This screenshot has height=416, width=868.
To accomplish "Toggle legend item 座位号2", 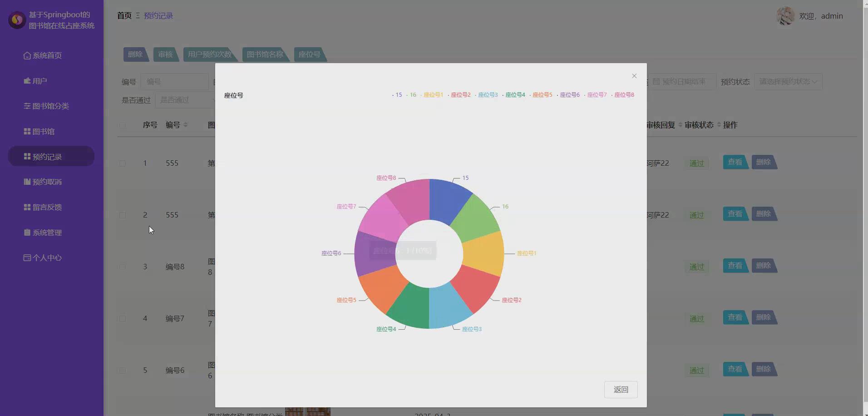I will coord(459,95).
